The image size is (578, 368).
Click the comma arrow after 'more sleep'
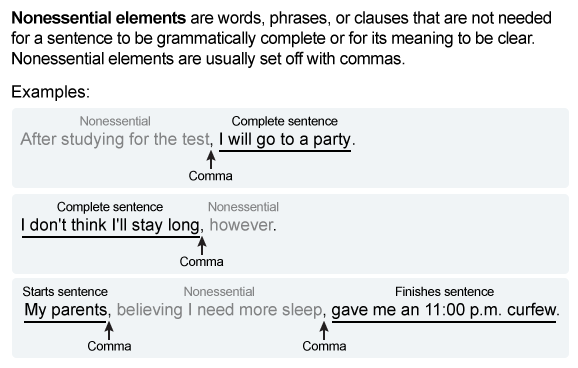coord(324,330)
